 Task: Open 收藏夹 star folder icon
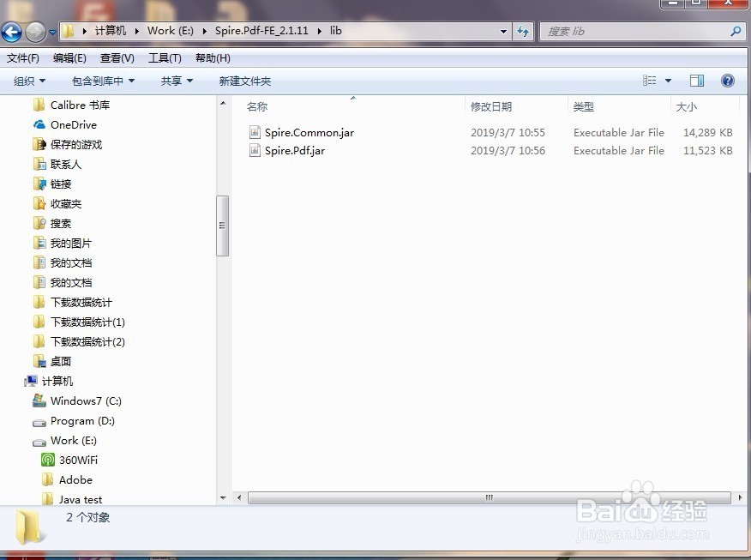coord(39,203)
